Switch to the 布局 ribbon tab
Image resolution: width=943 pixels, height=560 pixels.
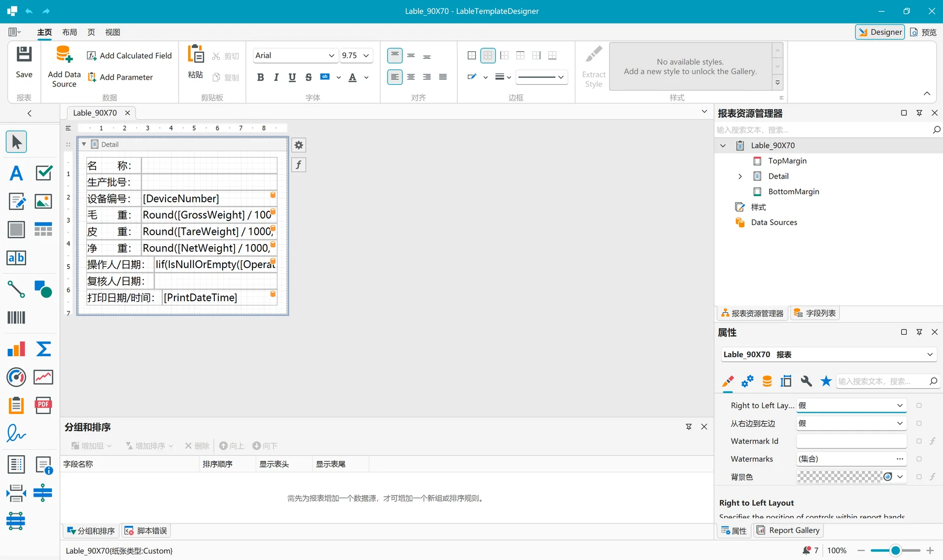70,32
